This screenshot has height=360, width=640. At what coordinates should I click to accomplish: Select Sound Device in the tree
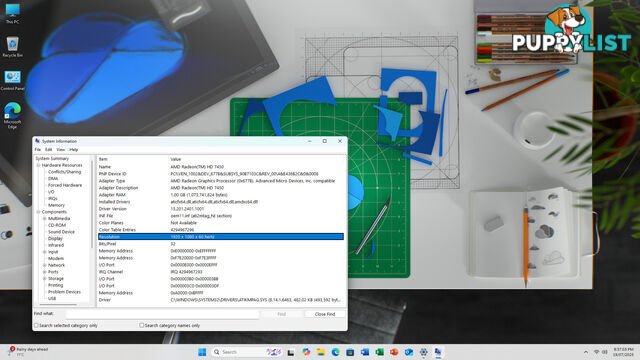pos(61,232)
